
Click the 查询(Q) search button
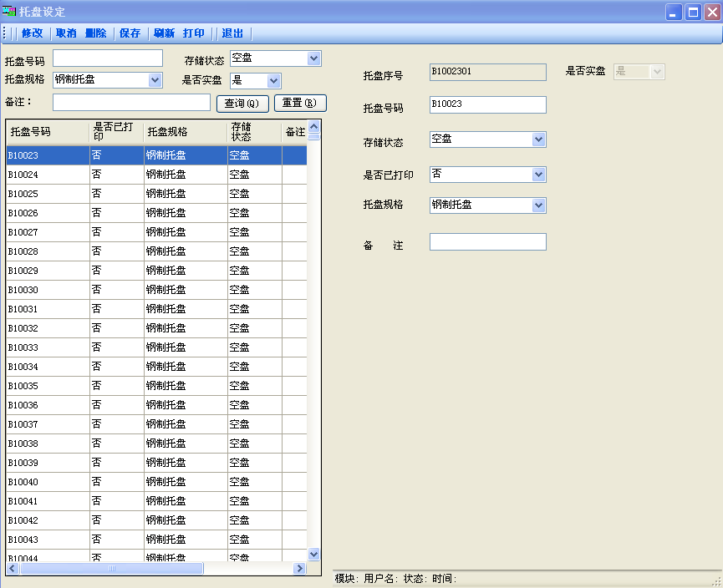pyautogui.click(x=242, y=104)
